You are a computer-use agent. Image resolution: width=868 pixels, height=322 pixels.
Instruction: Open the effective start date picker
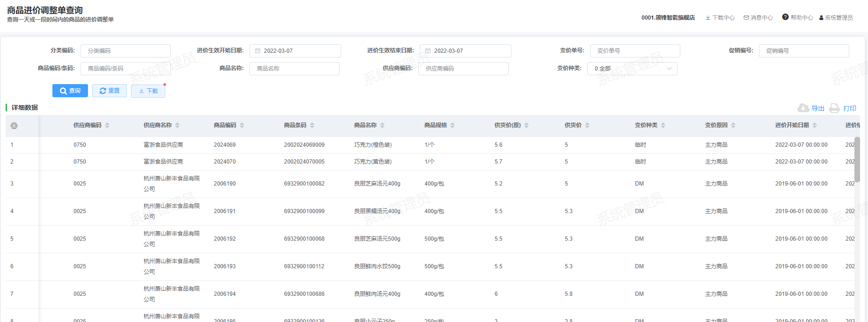[295, 51]
